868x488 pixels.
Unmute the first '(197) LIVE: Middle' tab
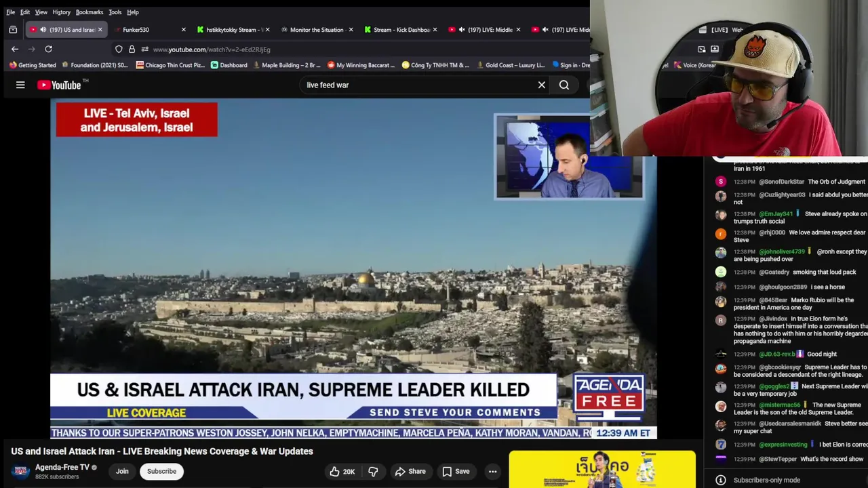462,30
